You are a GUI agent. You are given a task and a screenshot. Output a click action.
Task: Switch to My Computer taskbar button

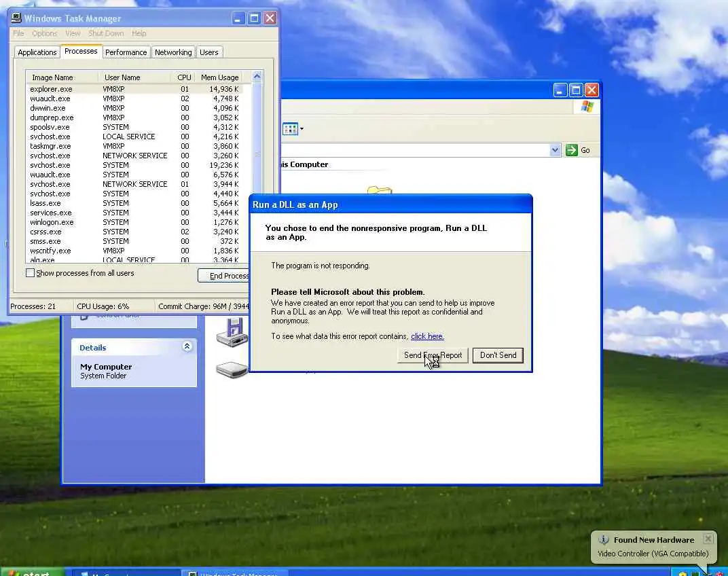coord(127,573)
